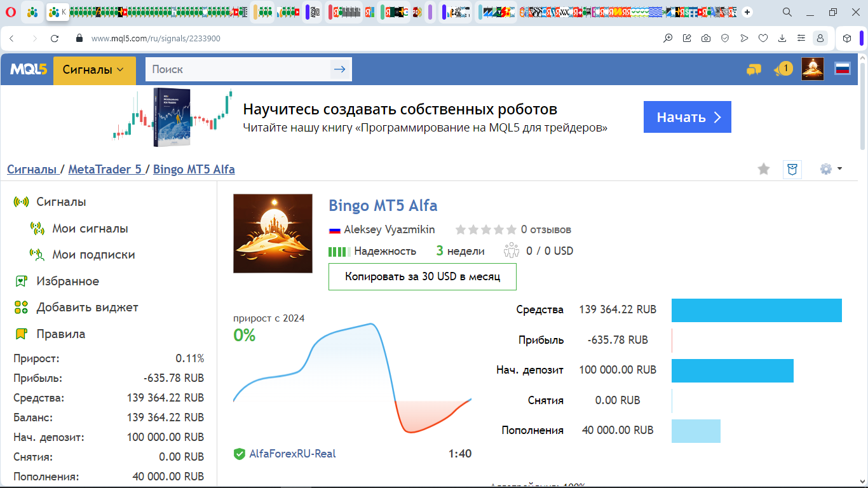The height and width of the screenshot is (488, 868).
Task: Open the browser downloads panel
Action: pos(782,38)
